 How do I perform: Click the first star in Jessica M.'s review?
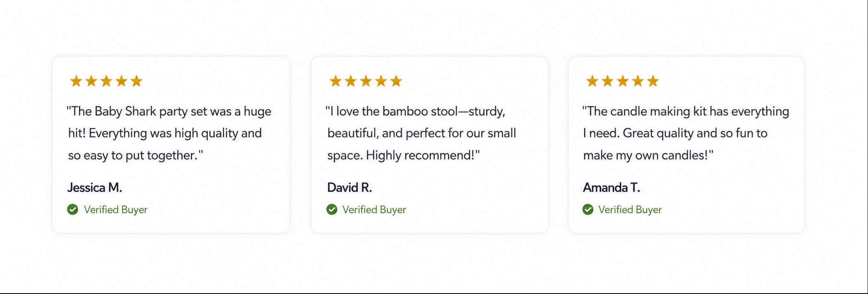(x=76, y=81)
